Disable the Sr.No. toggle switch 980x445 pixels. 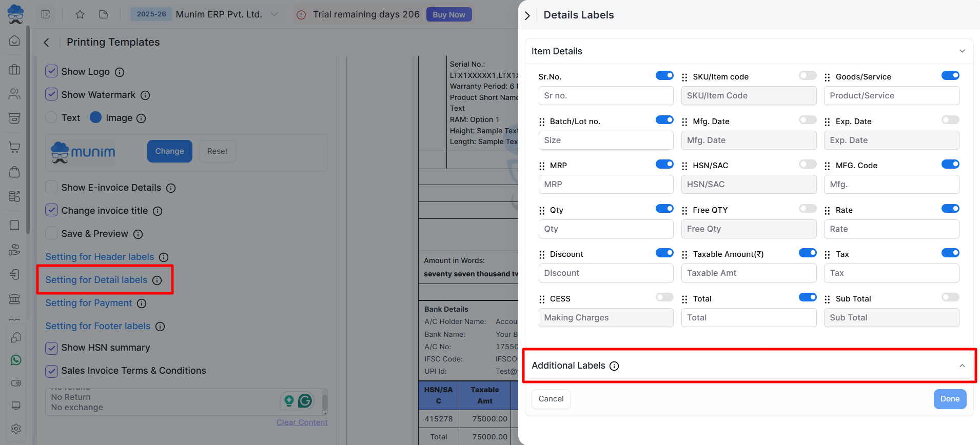tap(664, 76)
